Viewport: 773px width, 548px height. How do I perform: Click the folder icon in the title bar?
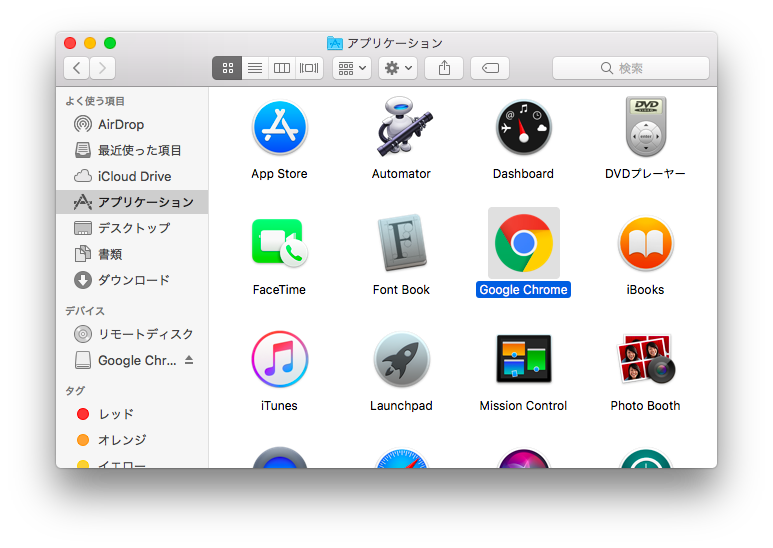(335, 43)
